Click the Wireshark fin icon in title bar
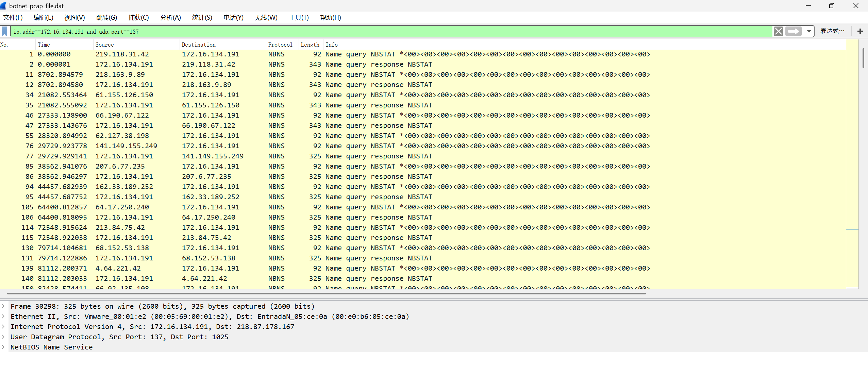This screenshot has width=868, height=377. (4, 6)
